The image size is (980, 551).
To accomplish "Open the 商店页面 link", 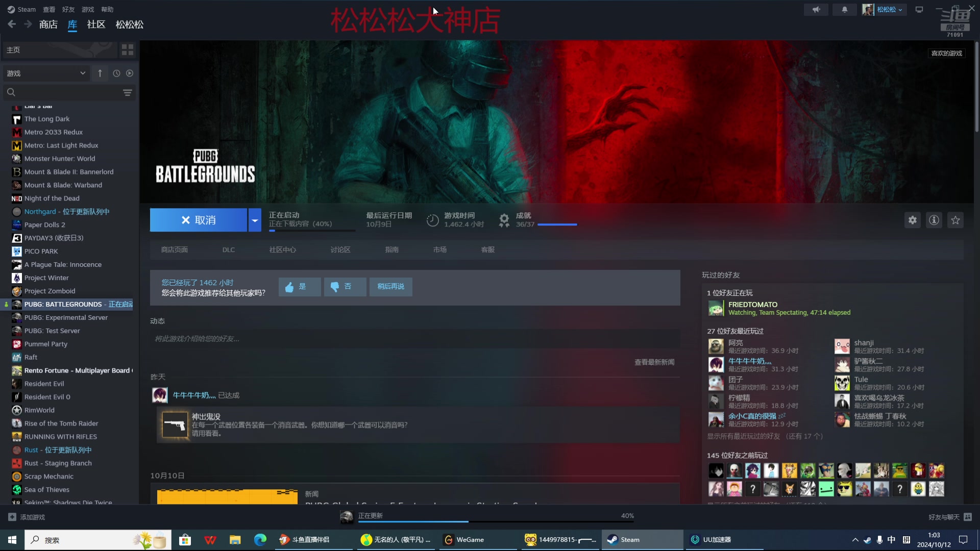I will pos(175,249).
